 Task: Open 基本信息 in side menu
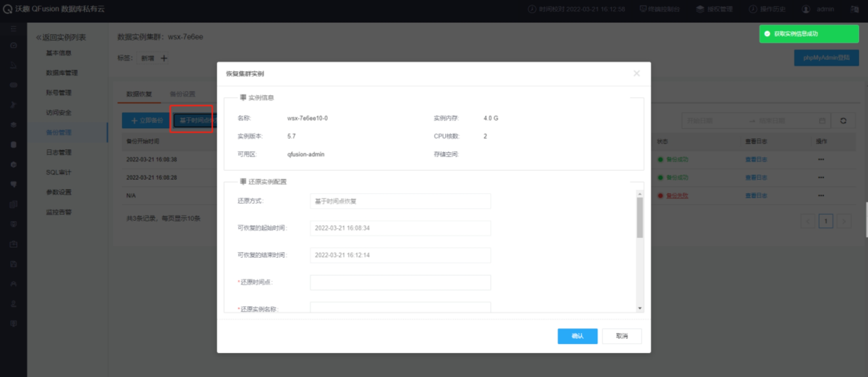tap(59, 53)
